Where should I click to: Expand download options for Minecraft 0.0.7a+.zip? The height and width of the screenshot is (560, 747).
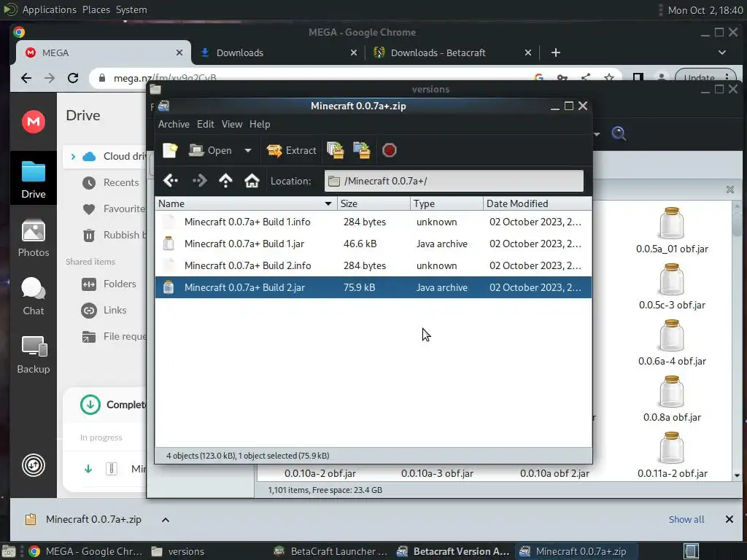[x=166, y=519]
